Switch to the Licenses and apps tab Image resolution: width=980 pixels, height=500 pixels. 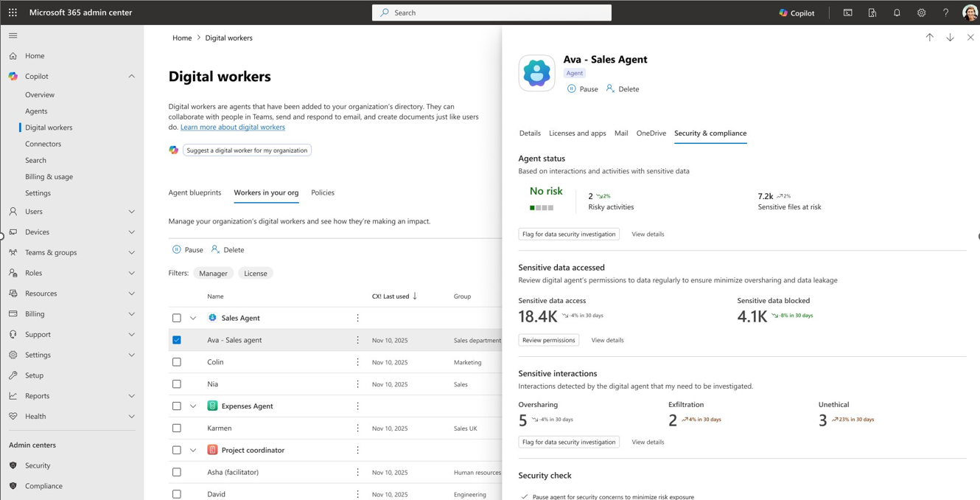[577, 133]
